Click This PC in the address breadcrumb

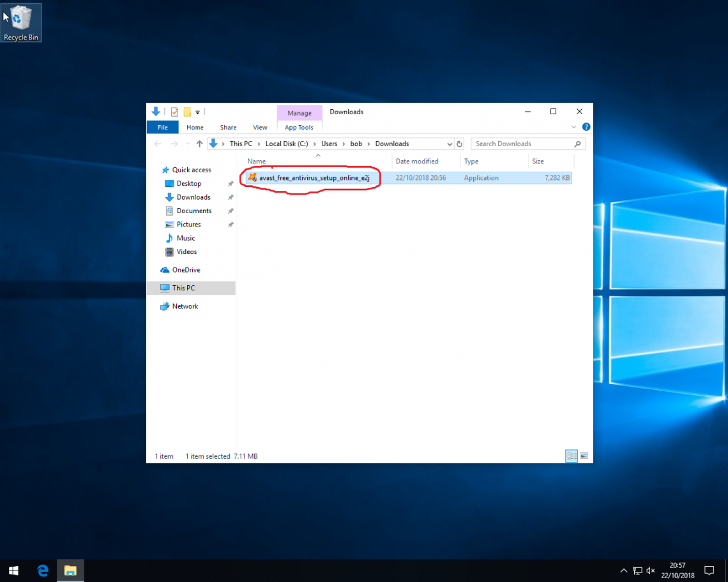click(x=241, y=144)
